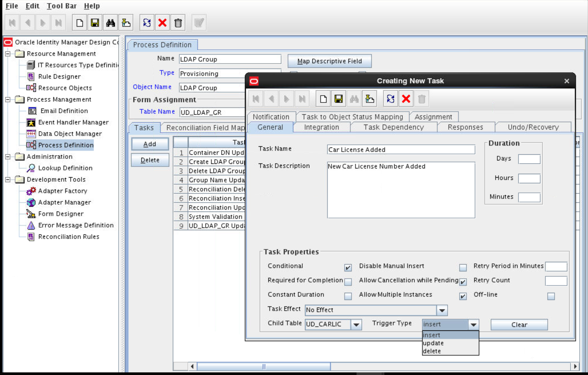This screenshot has height=375, width=588.
Task: Click the Save floppy icon in main toolbar
Action: tap(95, 23)
